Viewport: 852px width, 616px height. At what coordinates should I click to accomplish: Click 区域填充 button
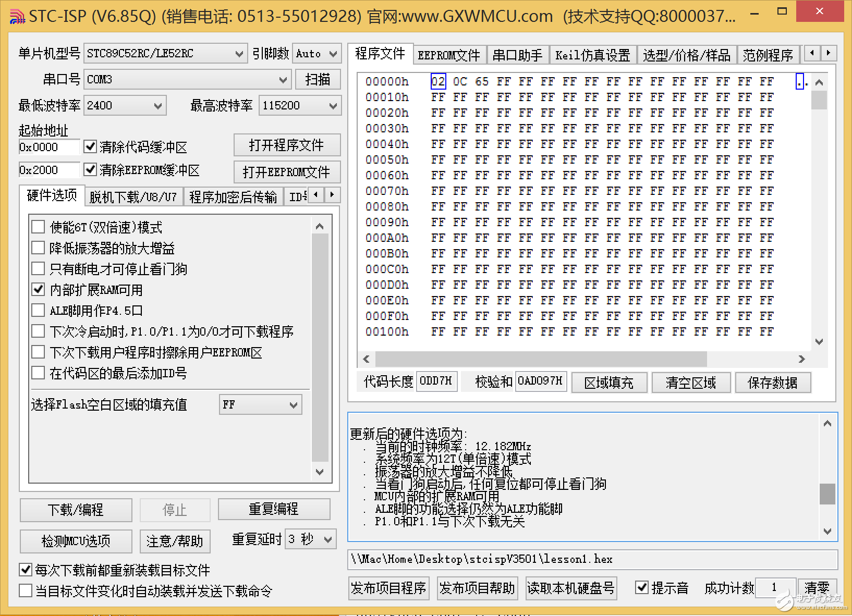609,383
